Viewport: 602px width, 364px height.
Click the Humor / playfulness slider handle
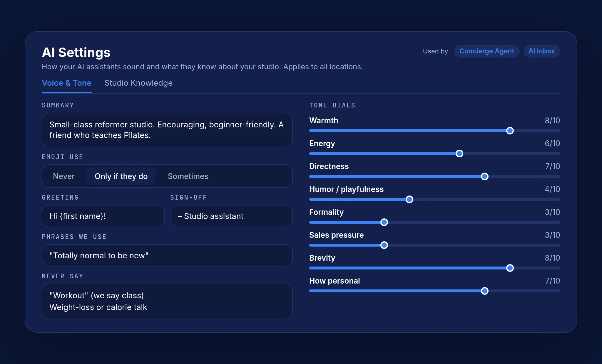pyautogui.click(x=409, y=199)
